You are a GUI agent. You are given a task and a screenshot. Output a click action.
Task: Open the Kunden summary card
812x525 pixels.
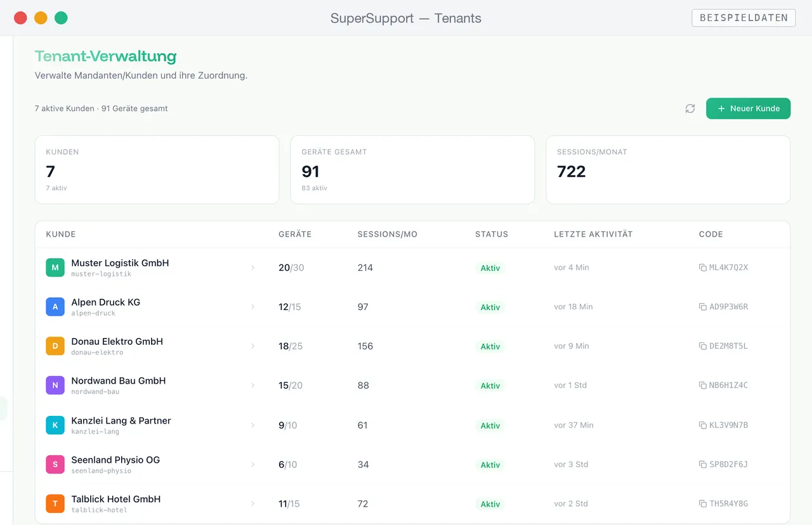point(157,169)
